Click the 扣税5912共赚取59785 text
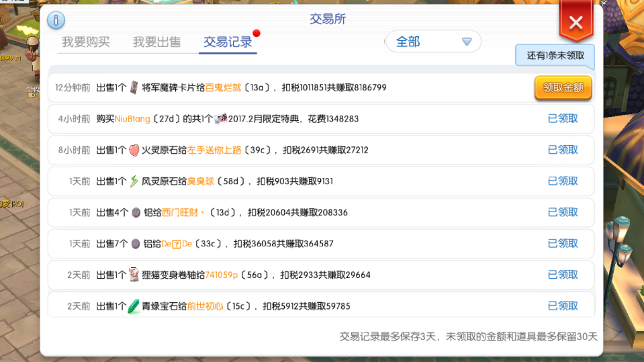 306,306
